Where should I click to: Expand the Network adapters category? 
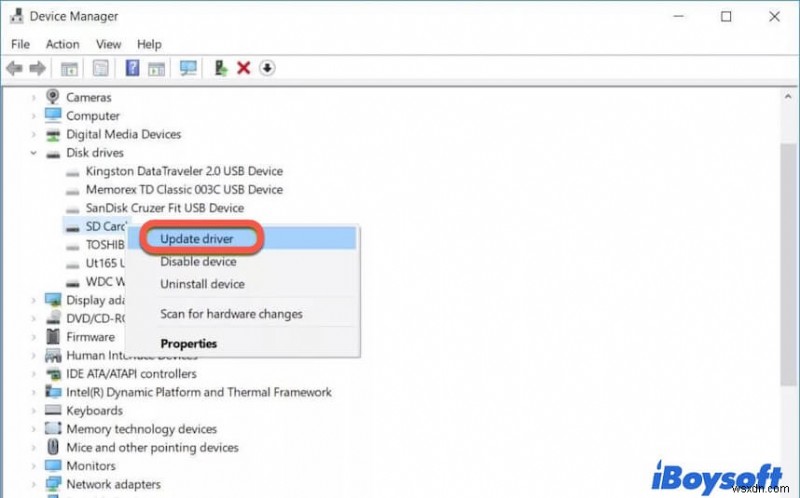coord(34,484)
